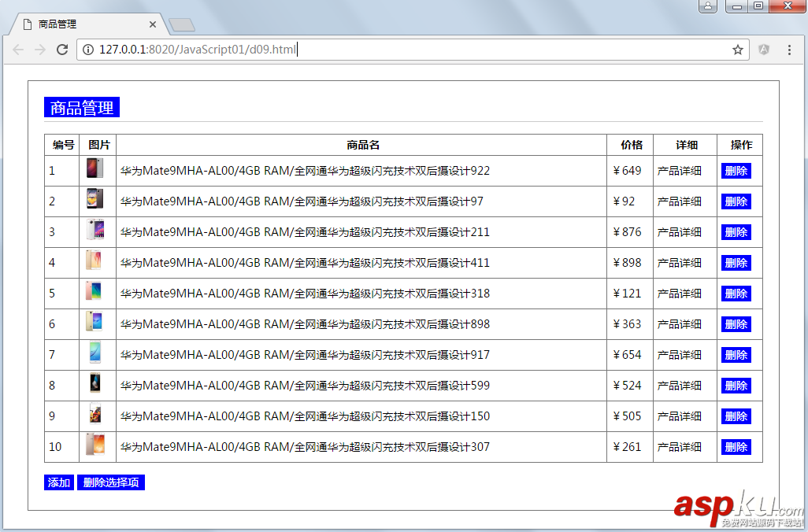Click the 详细 column header
Image resolution: width=808 pixels, height=532 pixels.
(687, 146)
